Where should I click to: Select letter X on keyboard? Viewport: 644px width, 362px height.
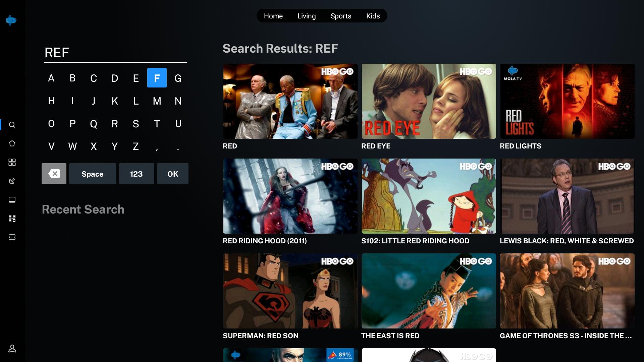[x=94, y=146]
